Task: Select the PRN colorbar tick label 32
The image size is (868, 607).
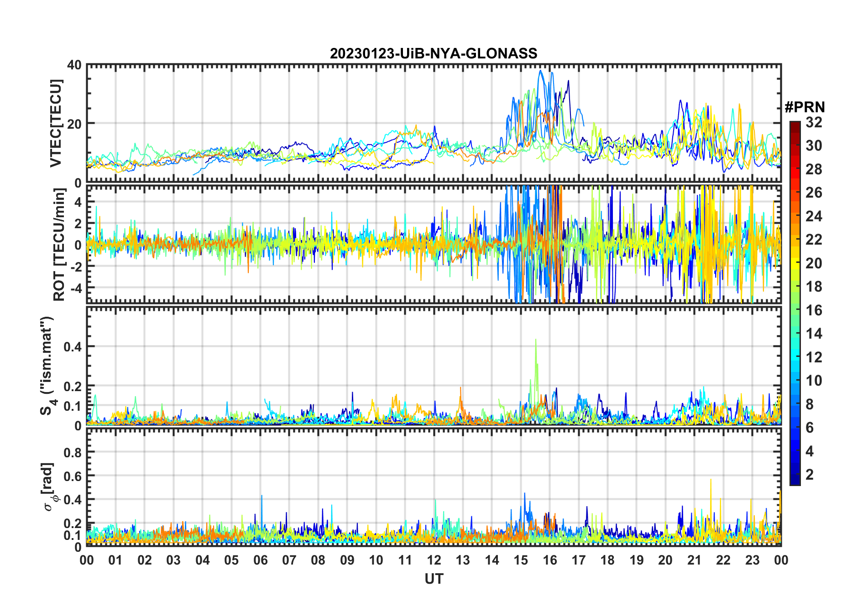Action: tap(814, 122)
